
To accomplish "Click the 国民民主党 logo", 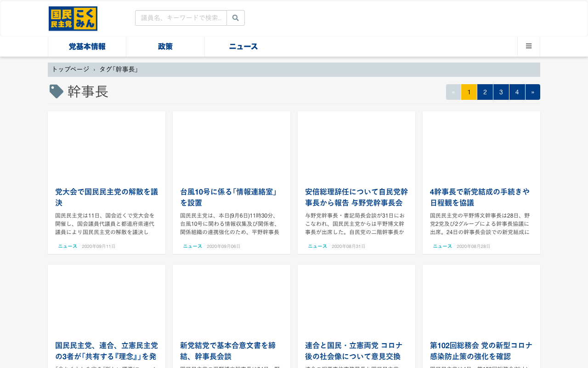I will pos(73,18).
